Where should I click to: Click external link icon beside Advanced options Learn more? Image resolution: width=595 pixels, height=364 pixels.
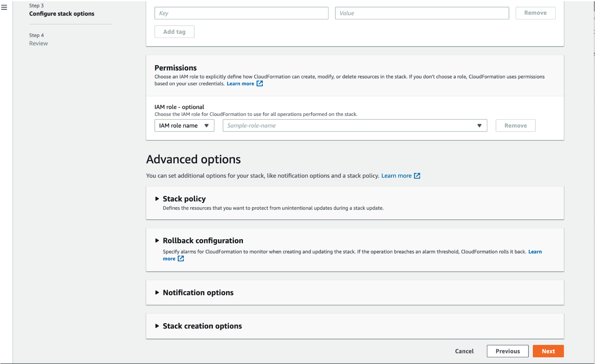click(x=417, y=176)
